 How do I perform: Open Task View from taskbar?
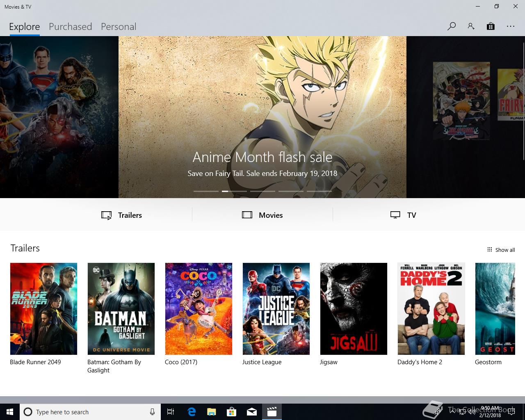[171, 412]
